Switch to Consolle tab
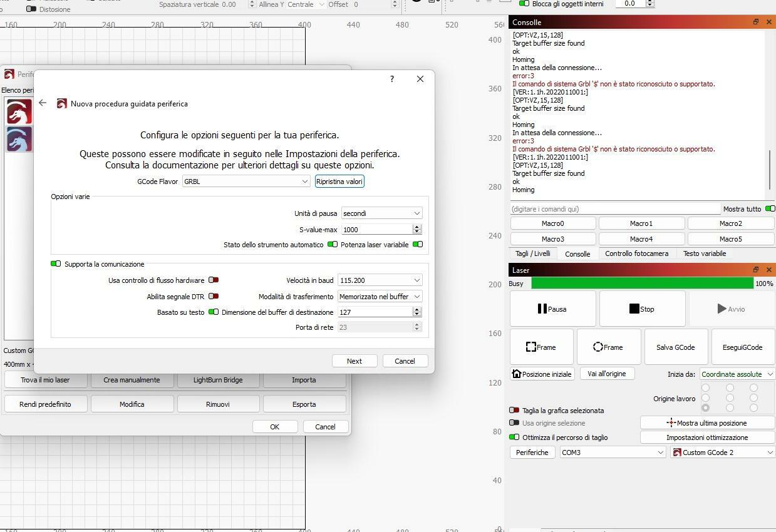776x532 pixels. pyautogui.click(x=577, y=253)
